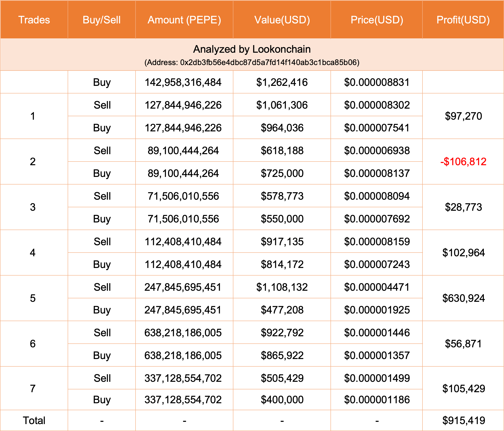Click the $400,000 buy value cell
Image resolution: width=504 pixels, height=431 pixels.
[x=282, y=400]
